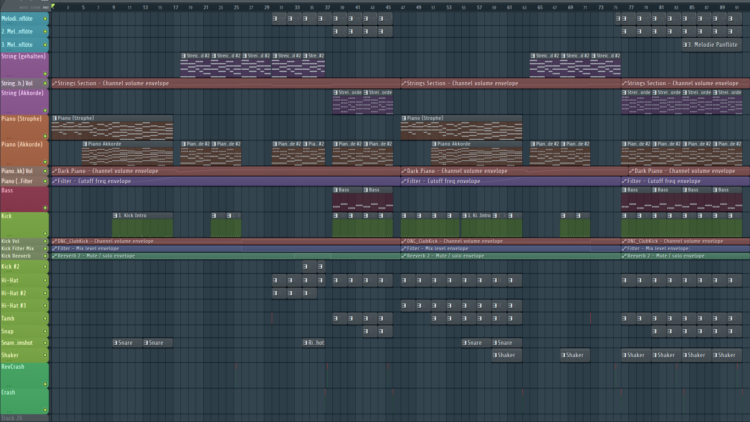The width and height of the screenshot is (750, 422).
Task: Click automation icon of first DNC_ClubKick volume envelope clip
Action: (x=55, y=241)
